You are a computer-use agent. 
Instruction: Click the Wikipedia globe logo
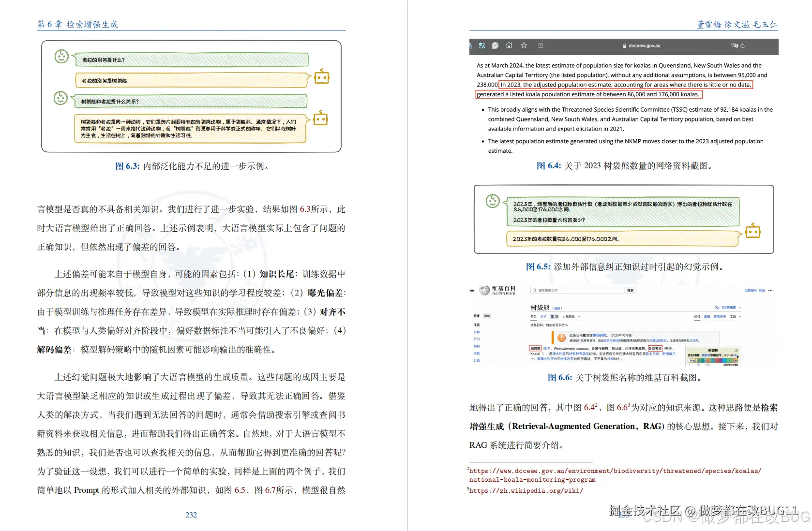pyautogui.click(x=484, y=290)
